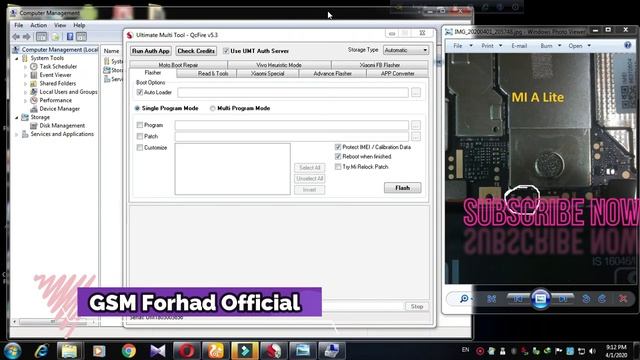Switch to Xiaomi FB Flasher tab

[380, 65]
